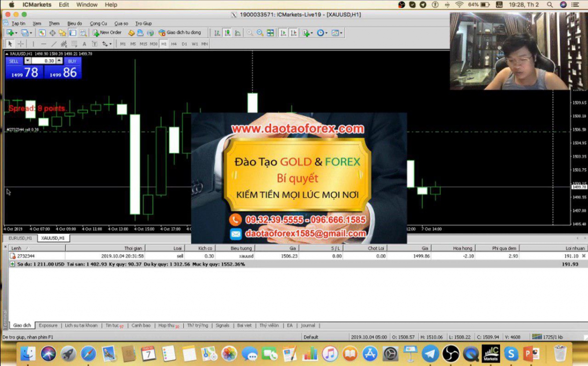Select the horizontal line drawing tool
The width and height of the screenshot is (588, 366).
[x=44, y=44]
